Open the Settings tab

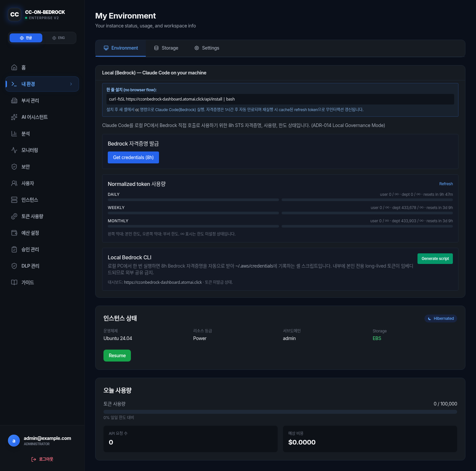tap(207, 48)
